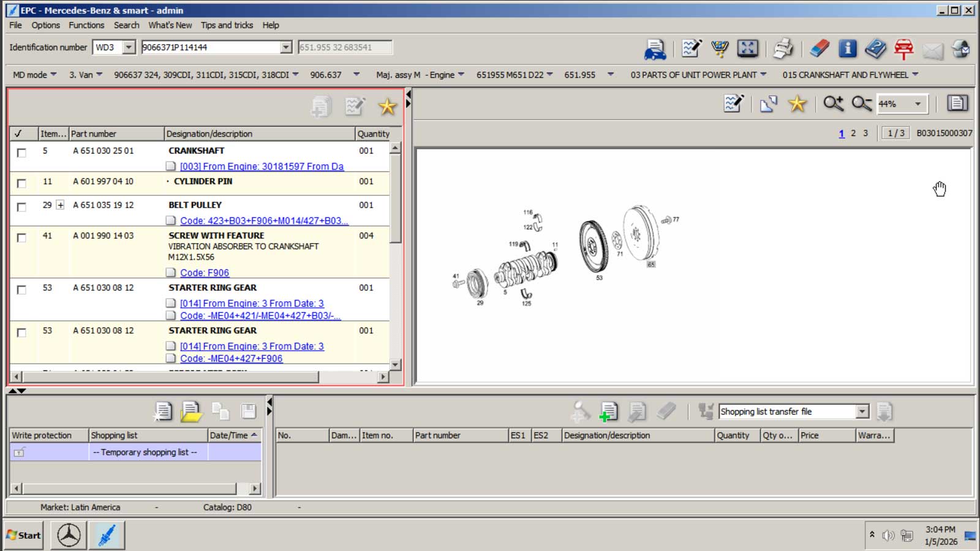The image size is (980, 551).
Task: Open the blue info icon
Action: point(848,49)
